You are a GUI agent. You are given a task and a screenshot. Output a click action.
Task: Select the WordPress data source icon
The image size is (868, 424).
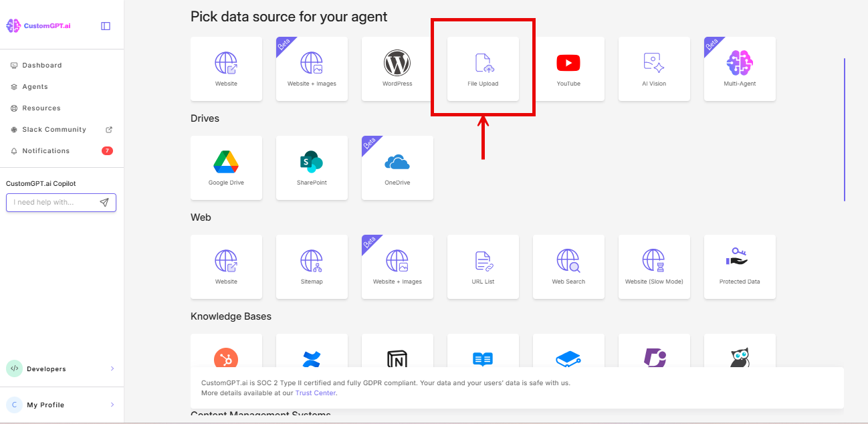tap(397, 68)
